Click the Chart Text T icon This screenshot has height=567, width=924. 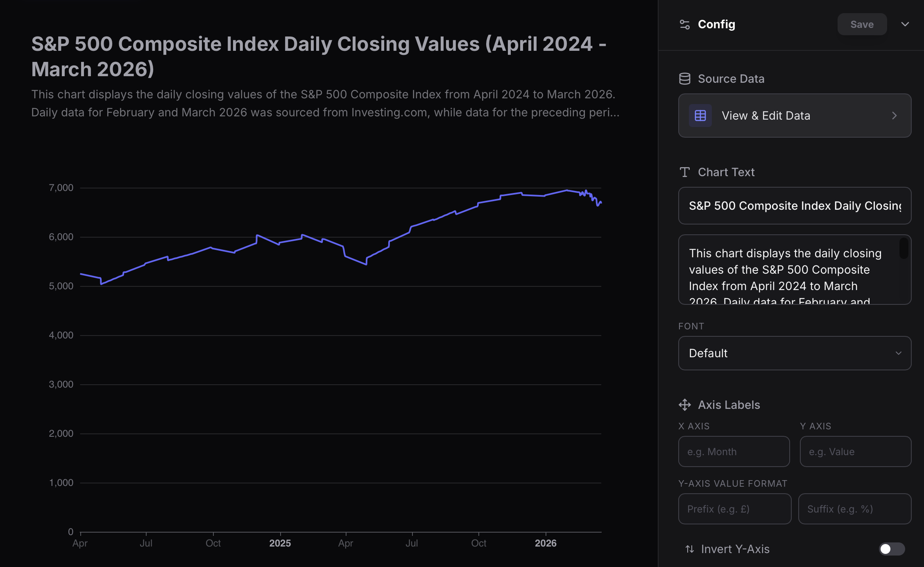click(684, 172)
